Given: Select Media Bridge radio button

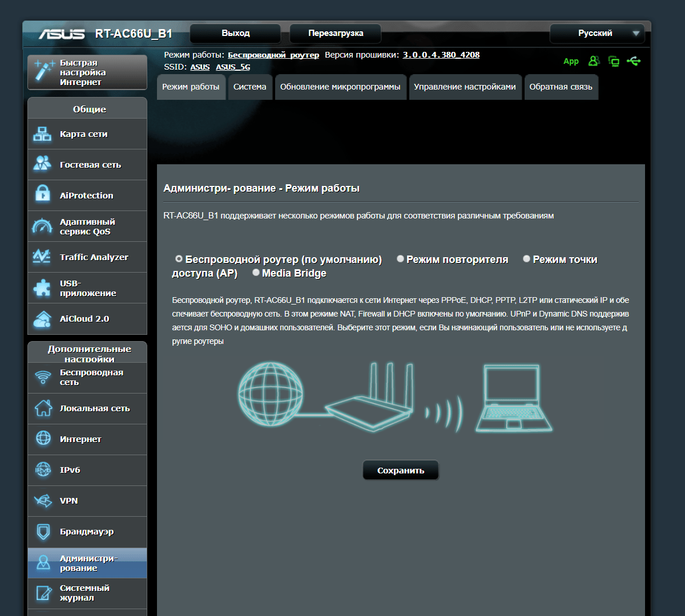Looking at the screenshot, I should (x=256, y=273).
